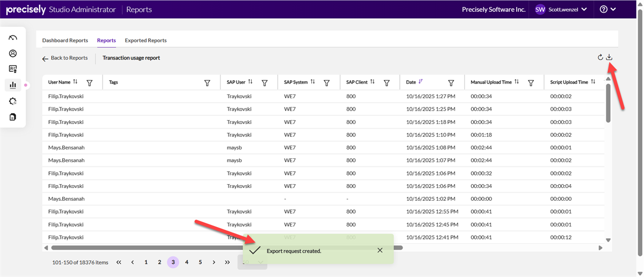Image resolution: width=644 pixels, height=277 pixels.
Task: Dismiss the Export request created notification
Action: pyautogui.click(x=380, y=250)
